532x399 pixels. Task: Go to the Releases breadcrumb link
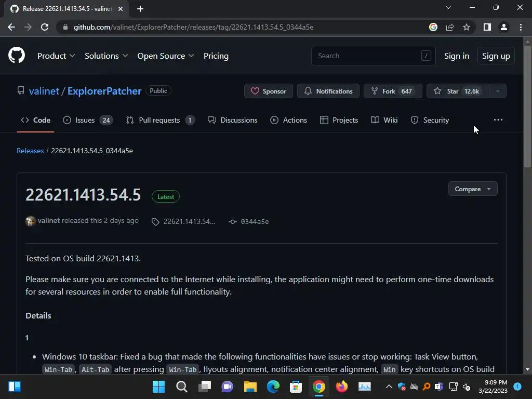30,151
